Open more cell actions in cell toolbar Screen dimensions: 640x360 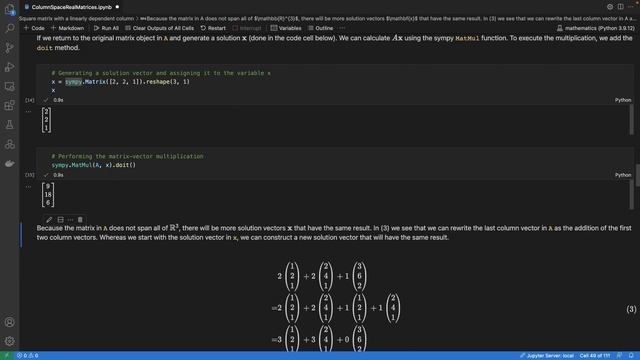(70, 220)
